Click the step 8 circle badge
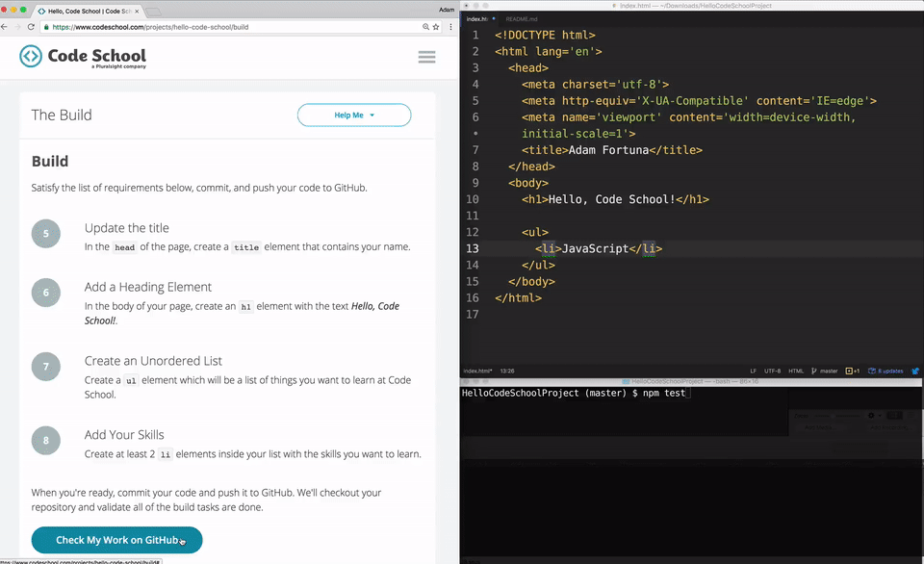 coord(46,440)
